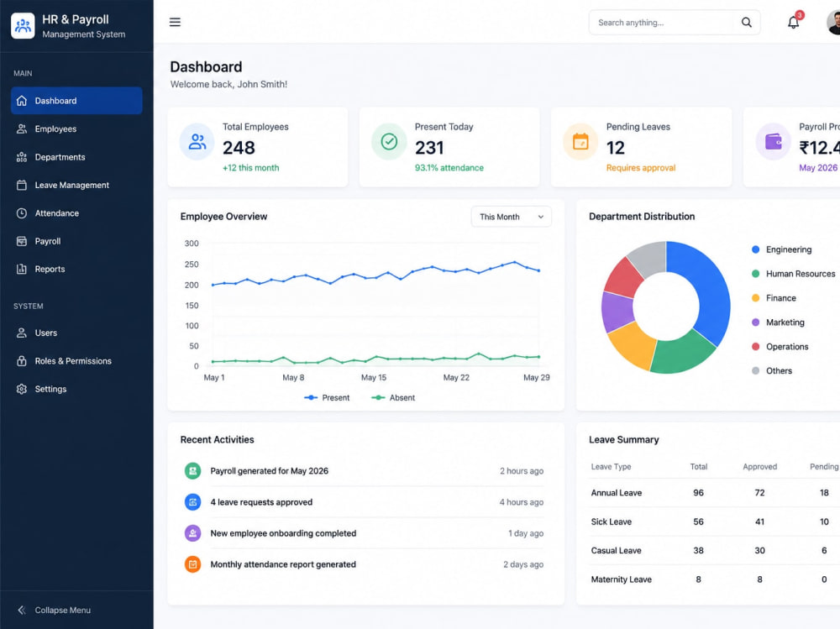Click the Leave Management calendar icon
The height and width of the screenshot is (629, 840).
pos(22,185)
